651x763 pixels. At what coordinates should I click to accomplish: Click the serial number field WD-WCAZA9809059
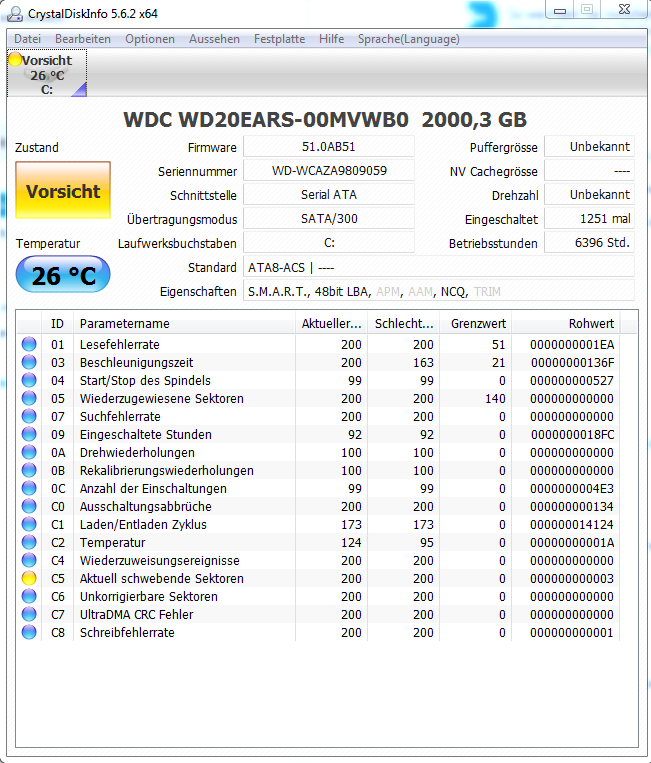tap(329, 171)
